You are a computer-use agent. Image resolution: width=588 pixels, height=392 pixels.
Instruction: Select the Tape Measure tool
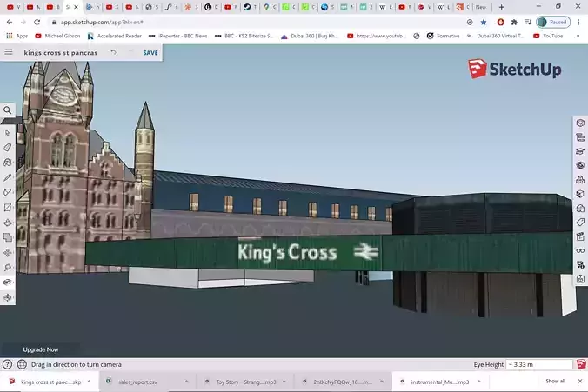8,268
